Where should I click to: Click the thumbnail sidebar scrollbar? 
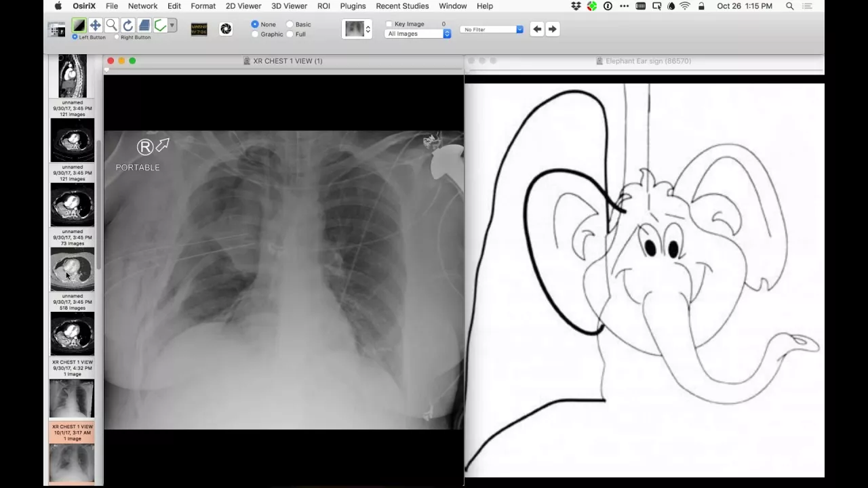click(100, 203)
